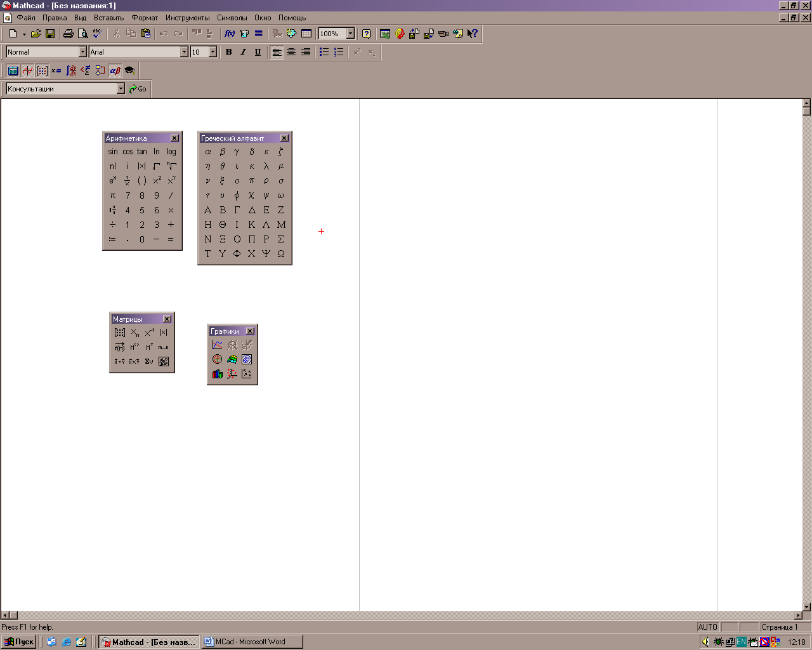Open the context help arrow-question icon
Viewport: 812px width, 650px height.
(x=473, y=34)
